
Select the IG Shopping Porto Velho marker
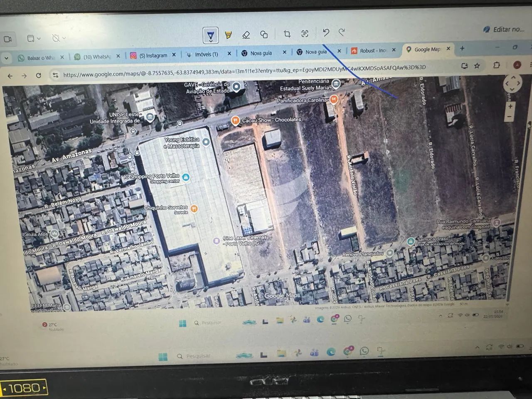click(186, 177)
